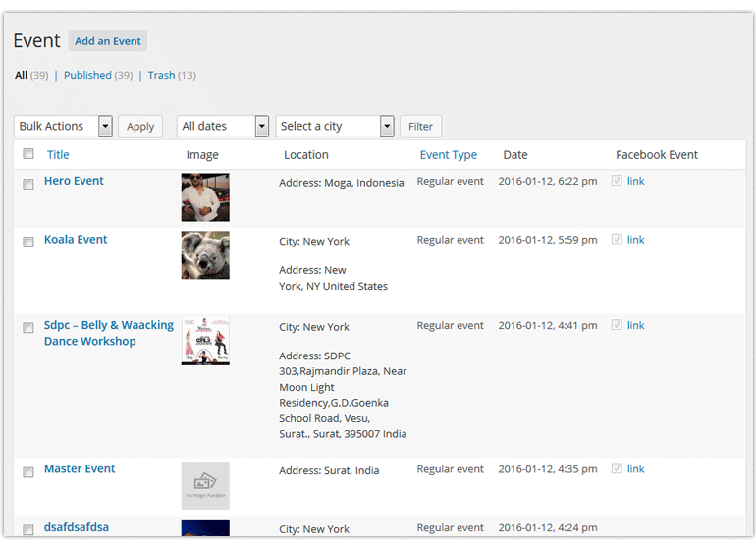Filter list to Published events
The image size is (756, 547).
87,76
